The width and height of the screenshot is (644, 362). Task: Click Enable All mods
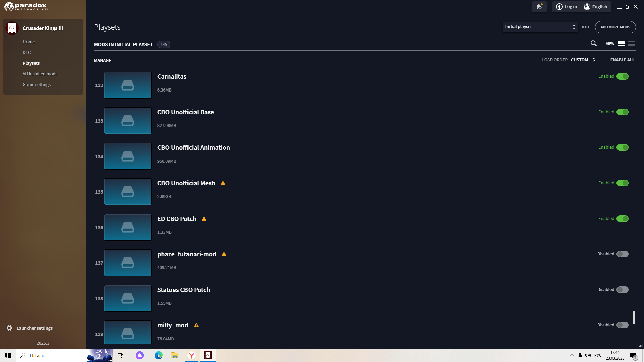622,60
